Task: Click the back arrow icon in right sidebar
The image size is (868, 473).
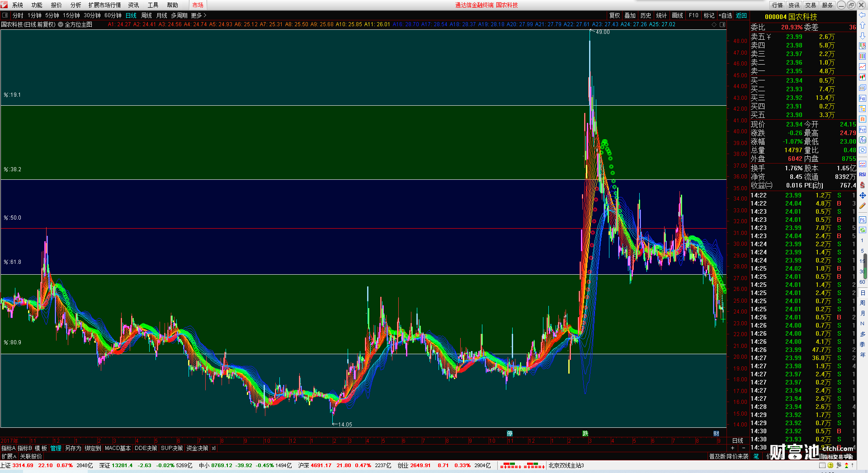Action: (x=863, y=15)
